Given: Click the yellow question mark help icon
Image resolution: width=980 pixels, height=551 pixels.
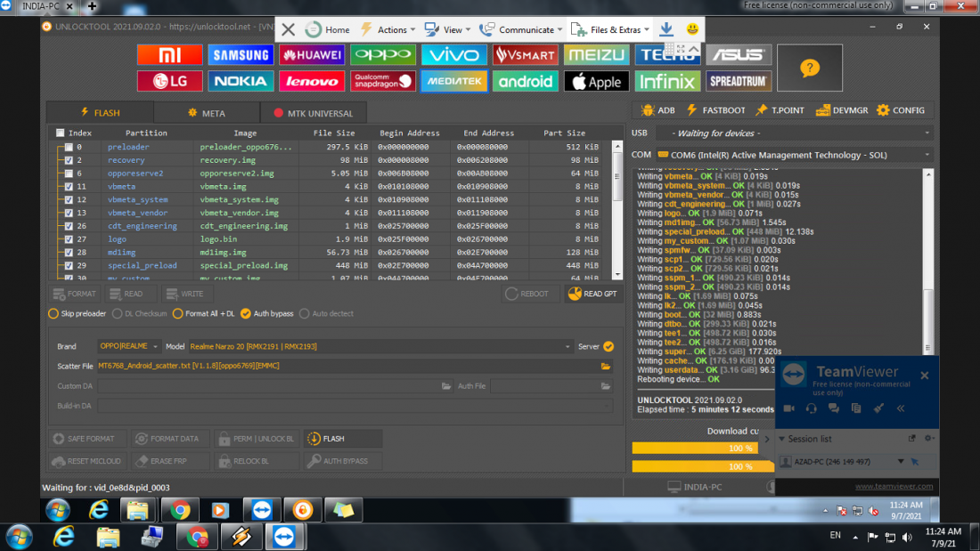Looking at the screenshot, I should click(809, 68).
